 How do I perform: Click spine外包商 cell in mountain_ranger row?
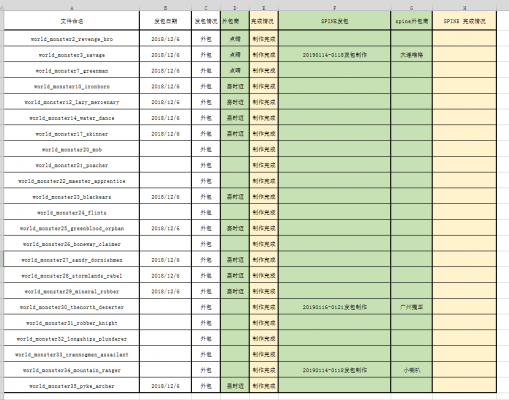point(412,370)
